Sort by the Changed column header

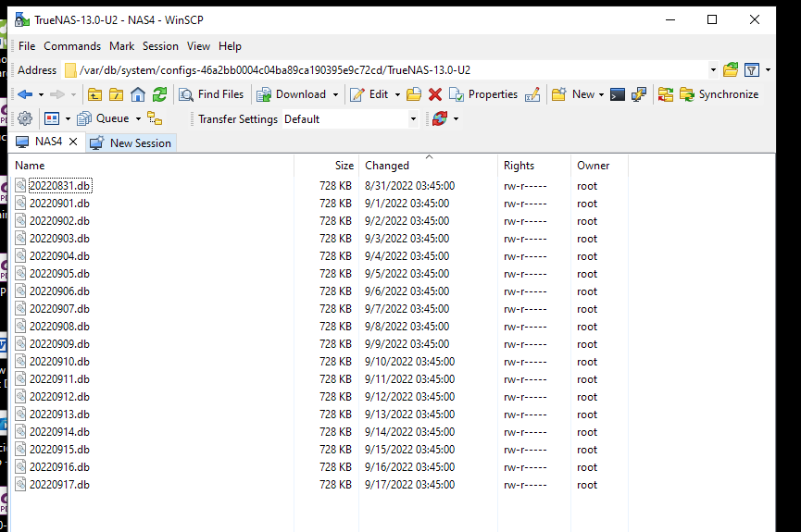pos(428,166)
